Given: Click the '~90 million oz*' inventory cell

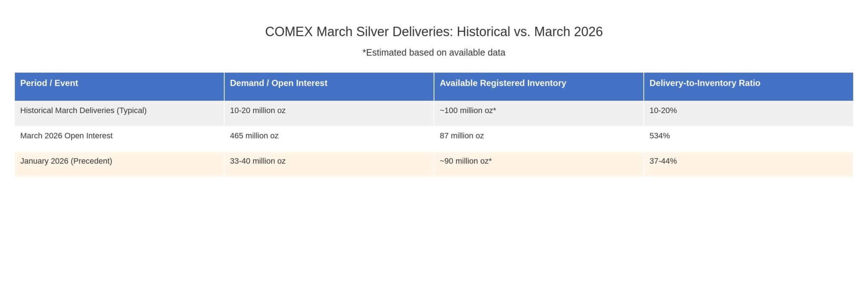Looking at the screenshot, I should click(x=465, y=161).
